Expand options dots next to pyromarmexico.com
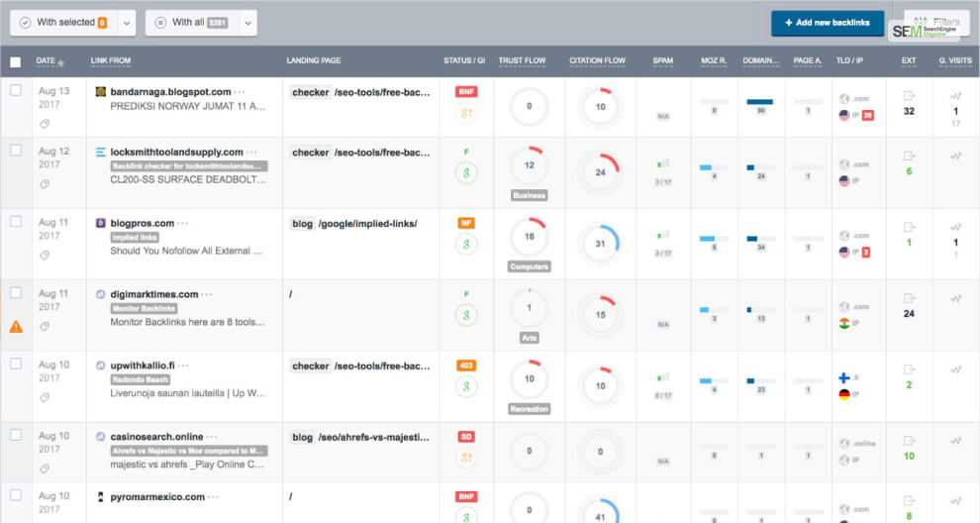Image resolution: width=980 pixels, height=523 pixels. [x=213, y=497]
